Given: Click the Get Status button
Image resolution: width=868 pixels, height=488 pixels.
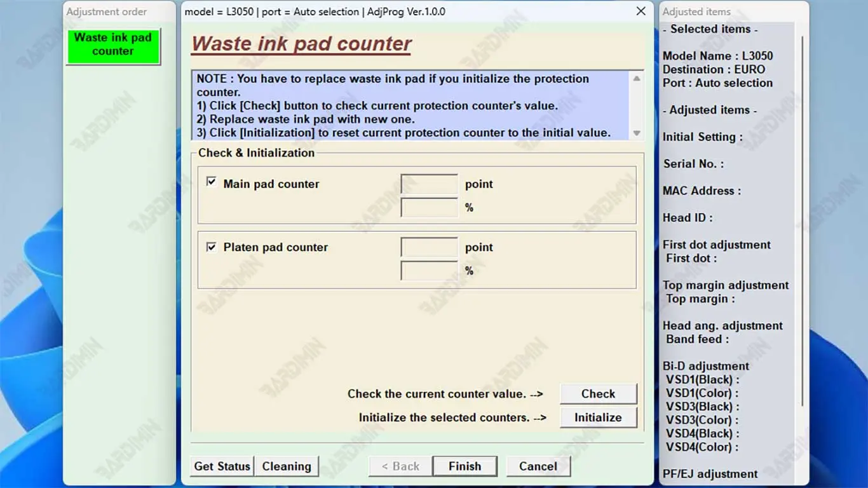Looking at the screenshot, I should [222, 466].
